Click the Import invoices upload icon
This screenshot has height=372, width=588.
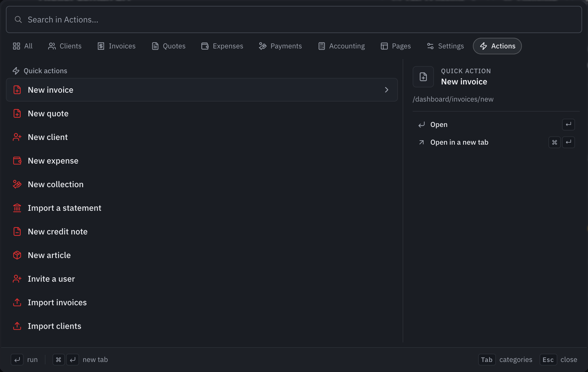(17, 302)
